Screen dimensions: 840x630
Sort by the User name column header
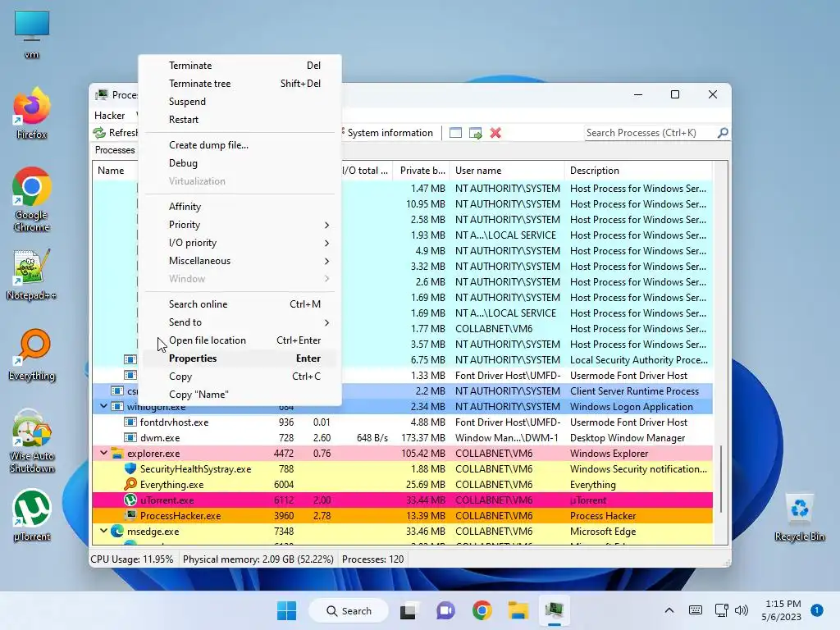click(507, 171)
